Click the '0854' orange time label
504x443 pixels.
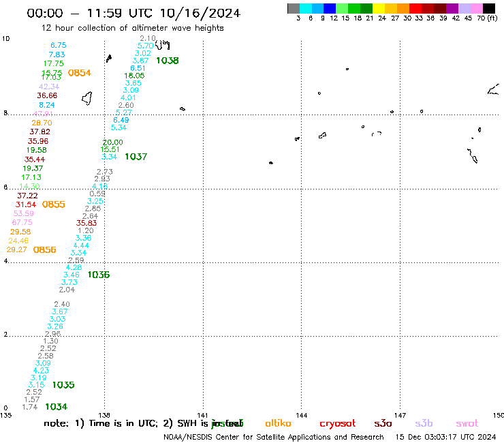pos(80,73)
